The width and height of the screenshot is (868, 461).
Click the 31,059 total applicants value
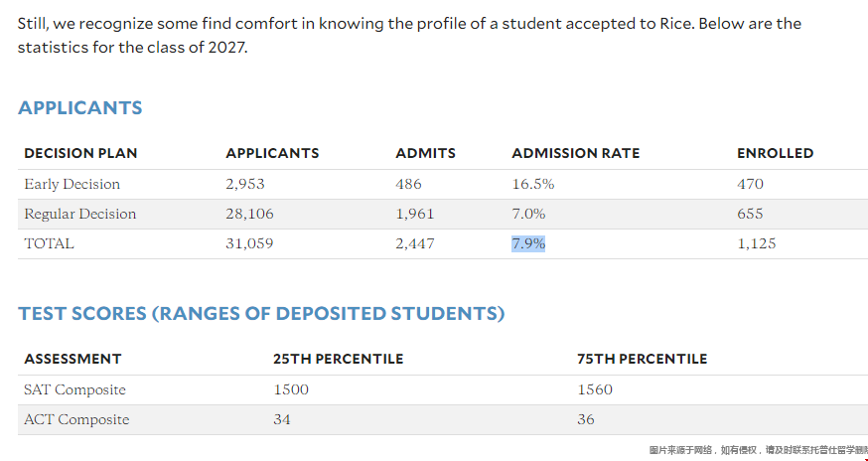pos(249,243)
